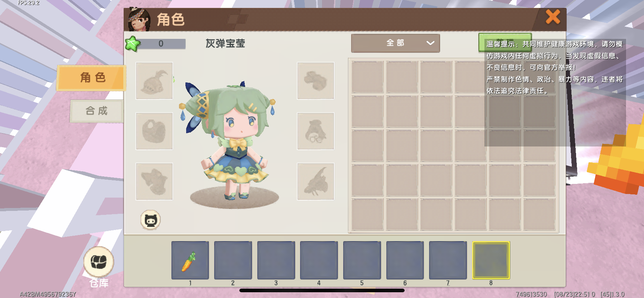Select the carrot in hotbar slot 1
This screenshot has width=644, height=298.
pos(190,260)
